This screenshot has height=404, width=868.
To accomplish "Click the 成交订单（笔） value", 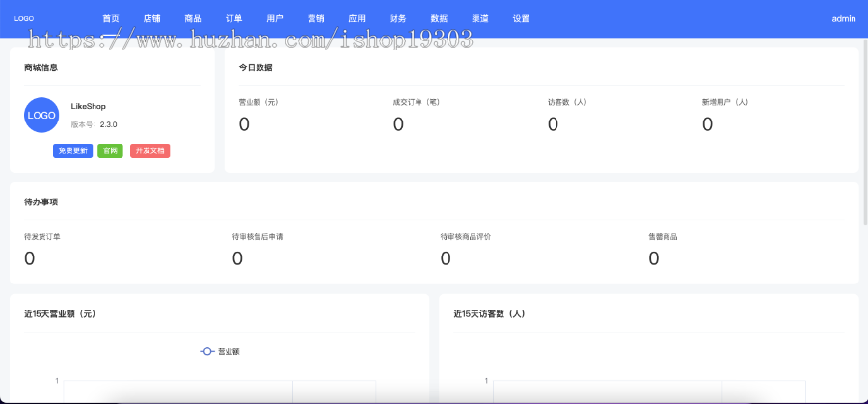I will pos(398,124).
